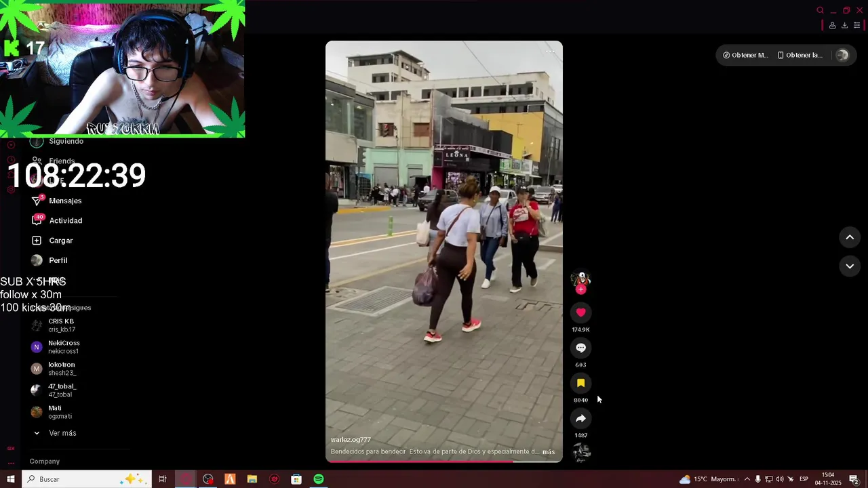Open the clock and date flyout
Viewport: 868px width, 488px height.
[828, 479]
